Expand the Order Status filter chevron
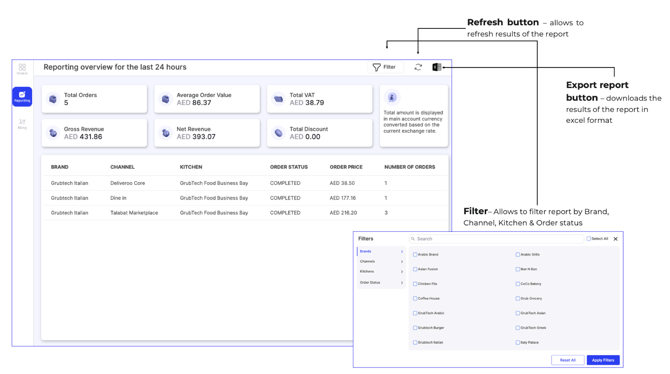This screenshot has width=670, height=374. click(x=402, y=283)
